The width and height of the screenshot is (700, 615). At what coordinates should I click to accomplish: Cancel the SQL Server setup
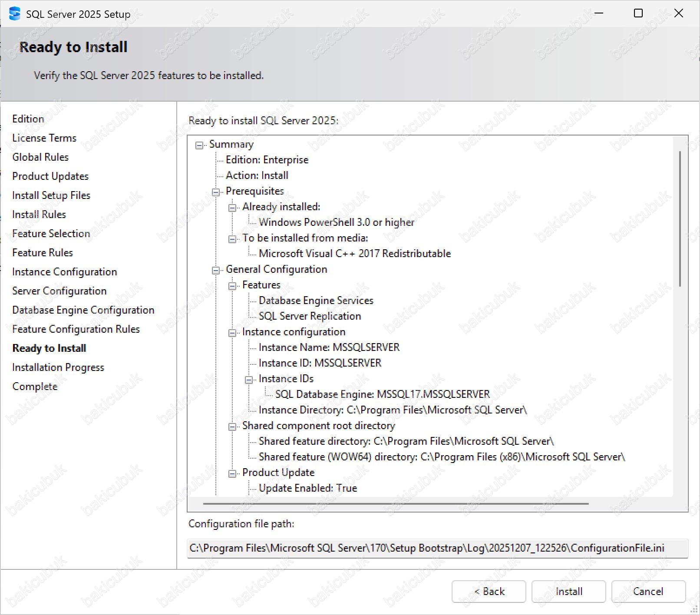click(648, 592)
